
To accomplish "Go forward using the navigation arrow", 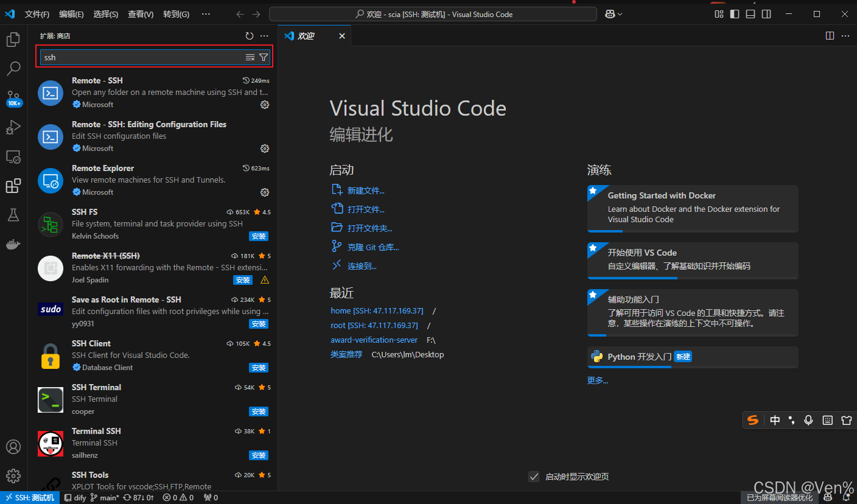I will click(x=256, y=14).
